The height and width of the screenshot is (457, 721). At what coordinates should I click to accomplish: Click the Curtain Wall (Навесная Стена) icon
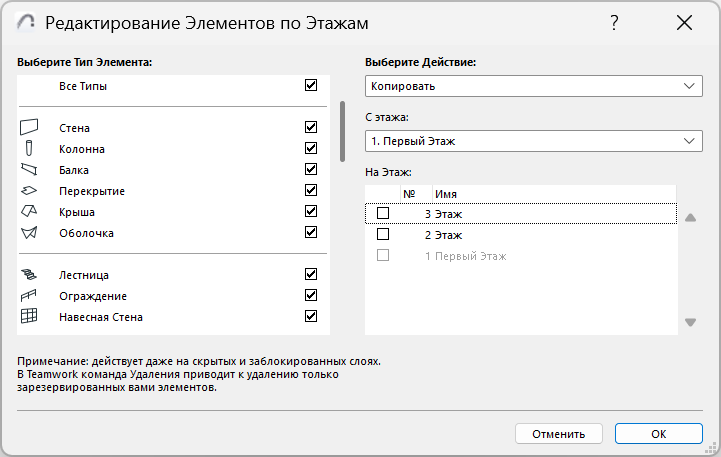point(29,317)
